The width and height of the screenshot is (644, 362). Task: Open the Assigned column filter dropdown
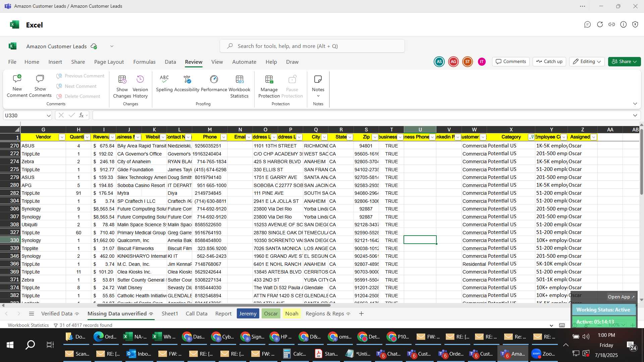pyautogui.click(x=594, y=137)
